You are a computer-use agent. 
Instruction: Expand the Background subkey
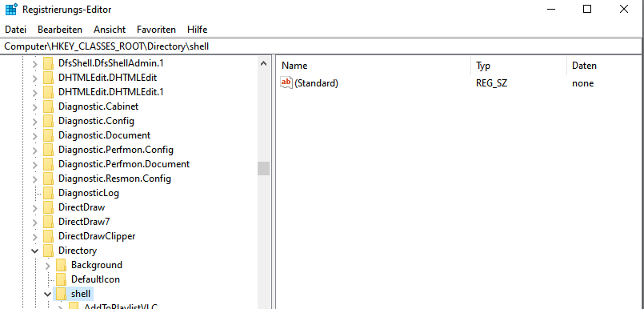pyautogui.click(x=48, y=265)
